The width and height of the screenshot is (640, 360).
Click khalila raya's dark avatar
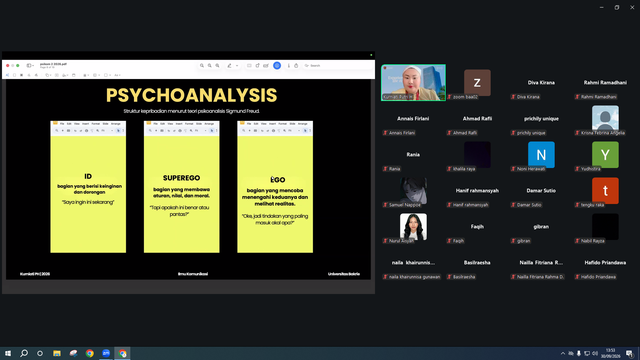[477, 155]
